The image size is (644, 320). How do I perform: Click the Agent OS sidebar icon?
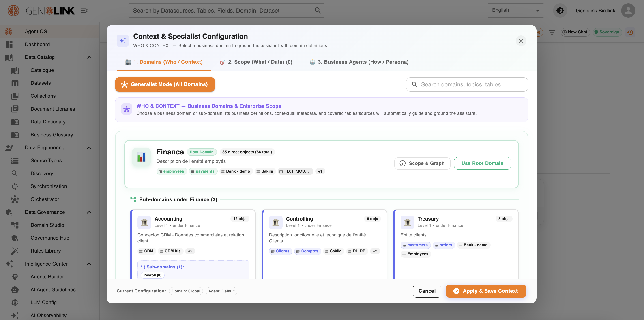coord(9,32)
